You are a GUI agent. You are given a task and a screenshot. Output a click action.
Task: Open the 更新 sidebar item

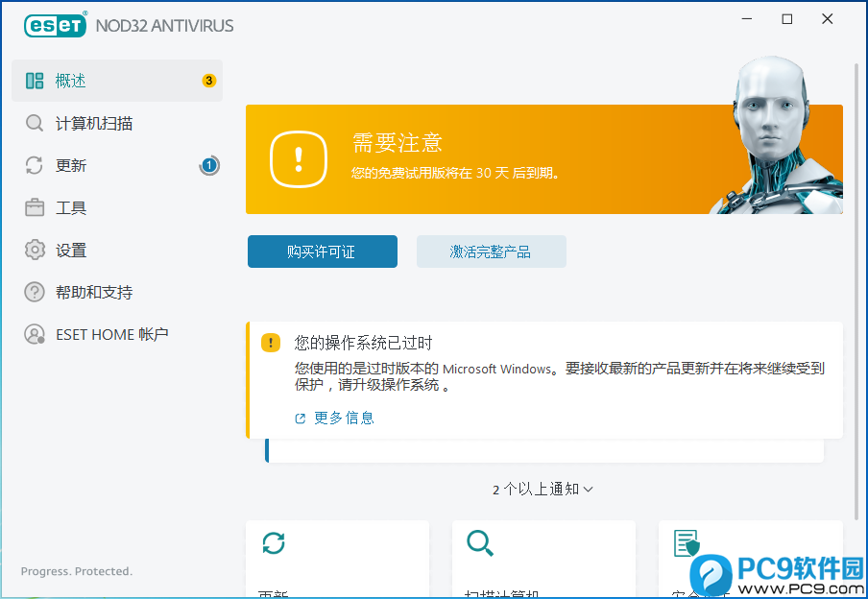pyautogui.click(x=117, y=165)
